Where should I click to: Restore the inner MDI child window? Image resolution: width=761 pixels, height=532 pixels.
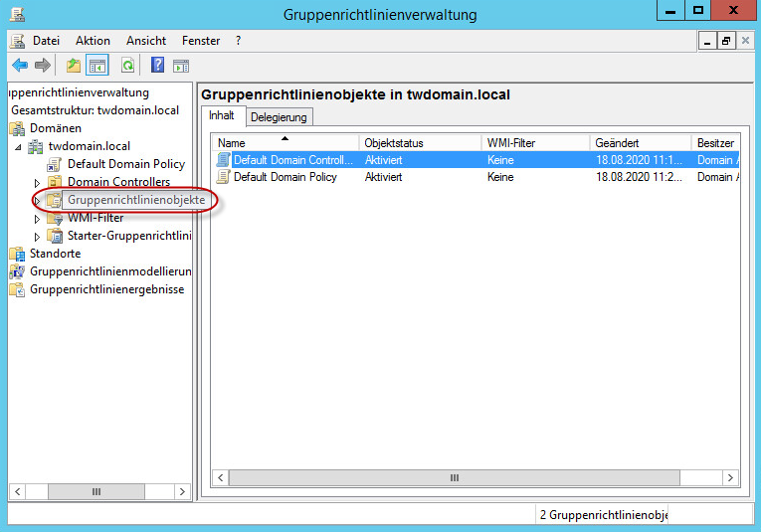click(x=726, y=41)
